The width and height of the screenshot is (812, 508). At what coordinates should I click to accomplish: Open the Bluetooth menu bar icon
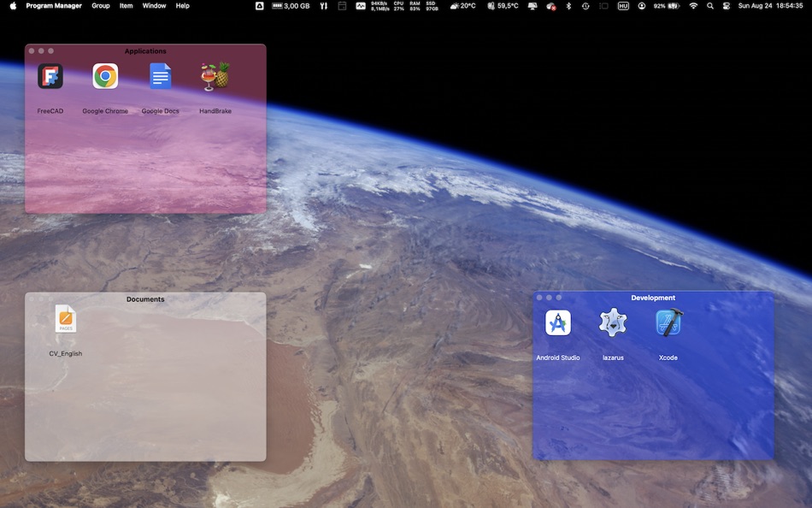(x=568, y=6)
